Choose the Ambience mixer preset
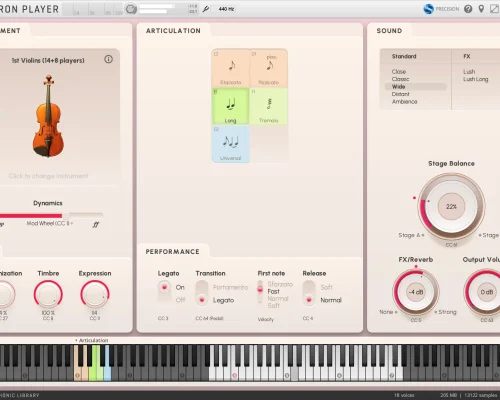 (404, 102)
